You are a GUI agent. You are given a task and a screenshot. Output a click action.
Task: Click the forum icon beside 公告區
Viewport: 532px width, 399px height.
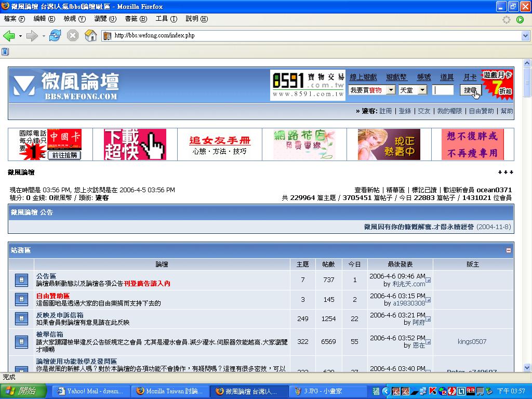[x=21, y=280]
